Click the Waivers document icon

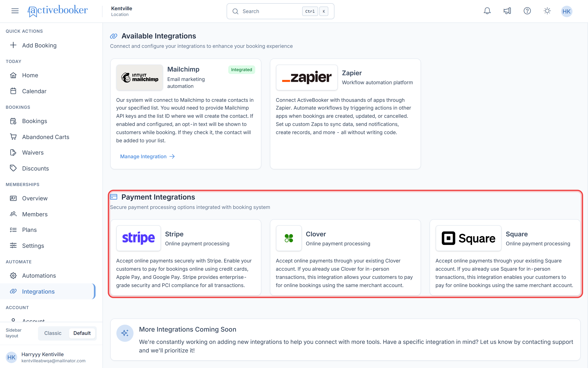(x=13, y=152)
